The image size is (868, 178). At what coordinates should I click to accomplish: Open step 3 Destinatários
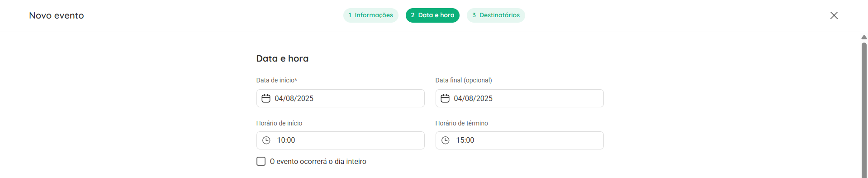click(496, 15)
